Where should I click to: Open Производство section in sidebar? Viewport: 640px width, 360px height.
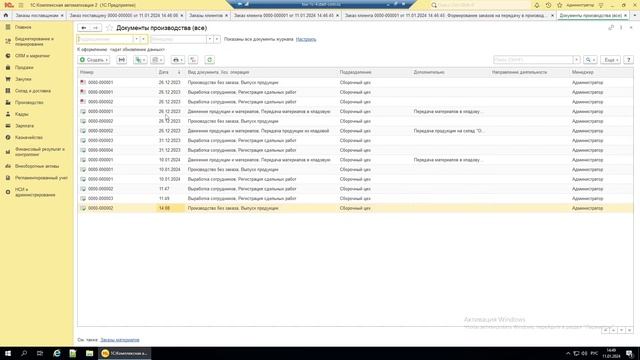pos(29,103)
